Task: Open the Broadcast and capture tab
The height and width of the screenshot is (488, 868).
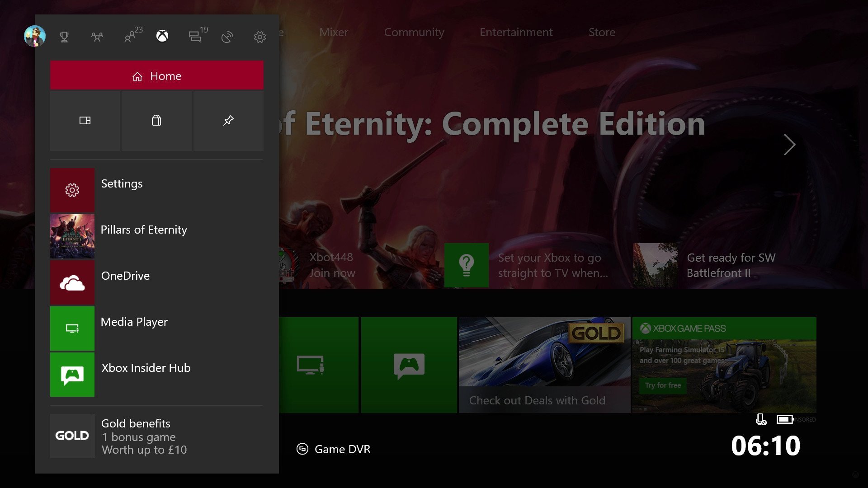Action: (227, 37)
